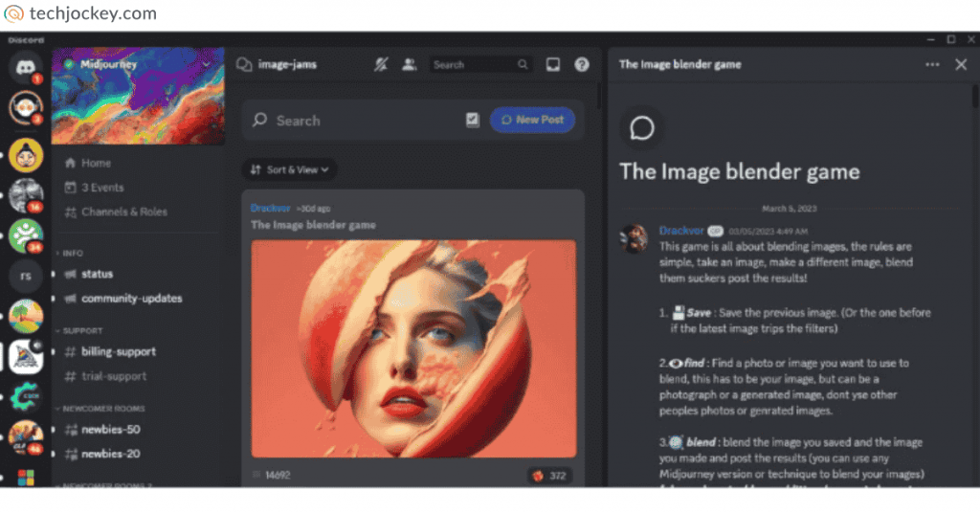Click Drackvor username link in thread
This screenshot has height=513, width=980.
coord(680,231)
